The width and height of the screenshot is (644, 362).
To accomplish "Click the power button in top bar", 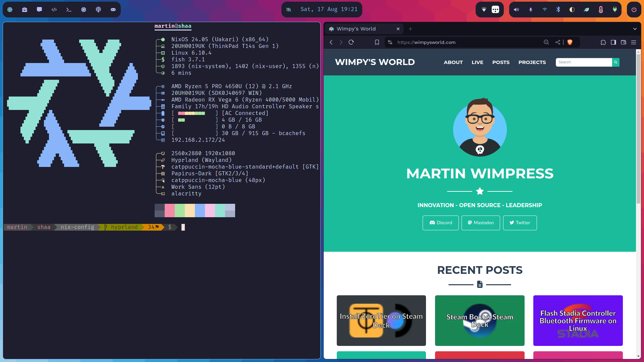I will pos(634,10).
